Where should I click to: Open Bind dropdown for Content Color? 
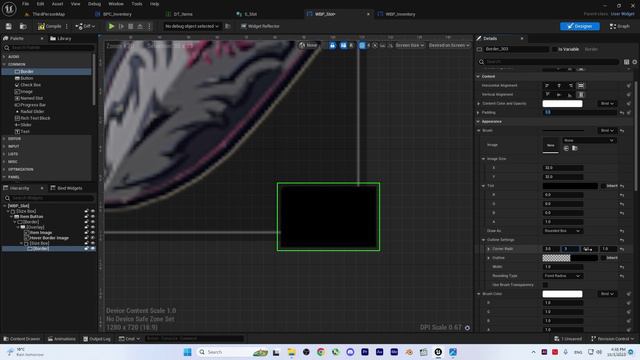tap(606, 104)
